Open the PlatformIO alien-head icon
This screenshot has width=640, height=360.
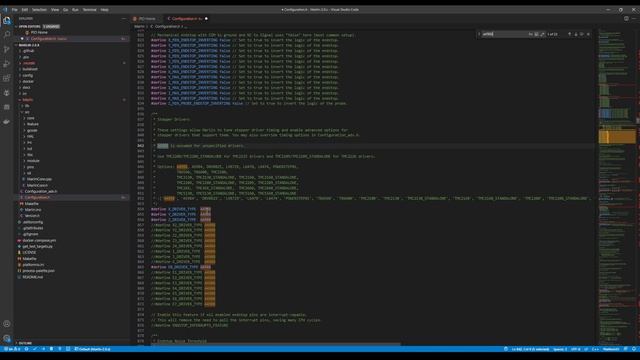point(7,93)
